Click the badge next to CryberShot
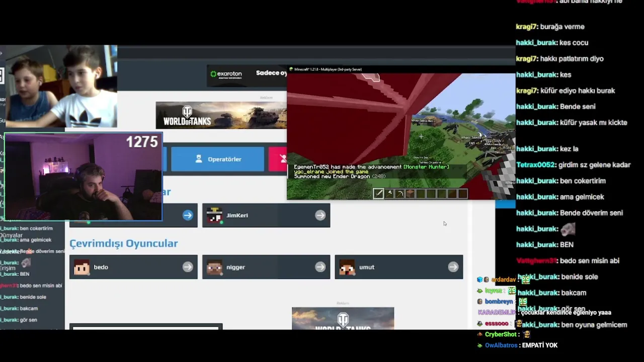The image size is (644, 362). (480, 334)
